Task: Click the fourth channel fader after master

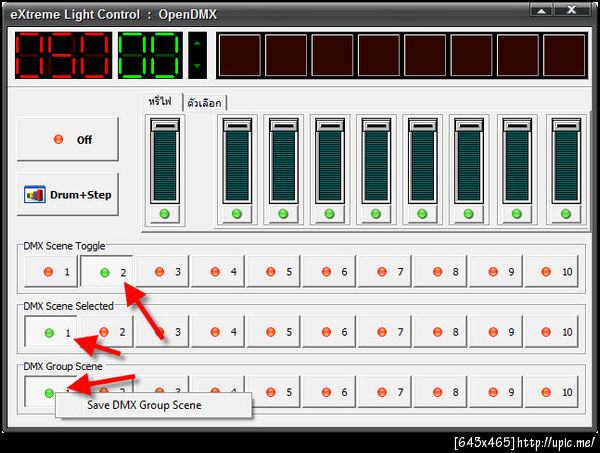Action: tap(376, 161)
